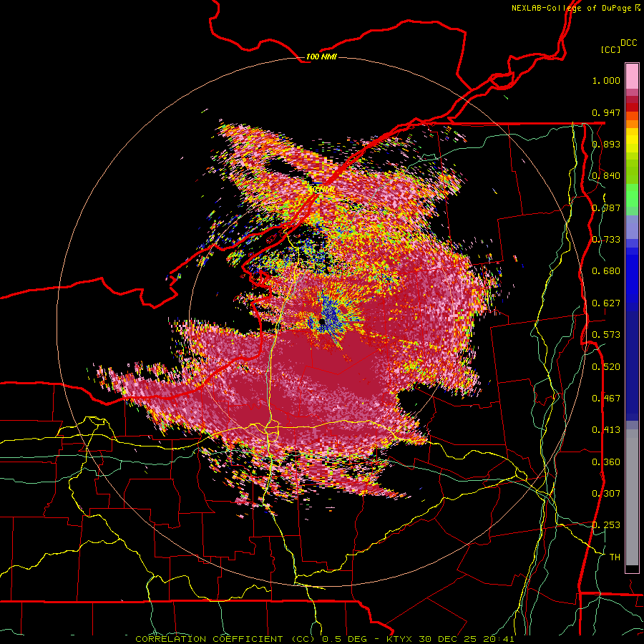The width and height of the screenshot is (644, 644).
Task: Click the 50 NMI range ring label
Action: click(x=322, y=190)
